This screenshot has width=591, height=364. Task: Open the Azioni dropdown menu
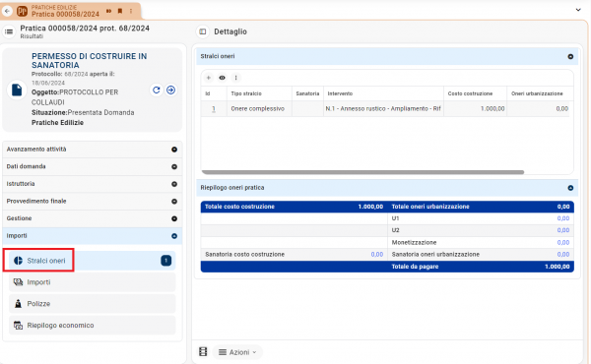pos(237,352)
